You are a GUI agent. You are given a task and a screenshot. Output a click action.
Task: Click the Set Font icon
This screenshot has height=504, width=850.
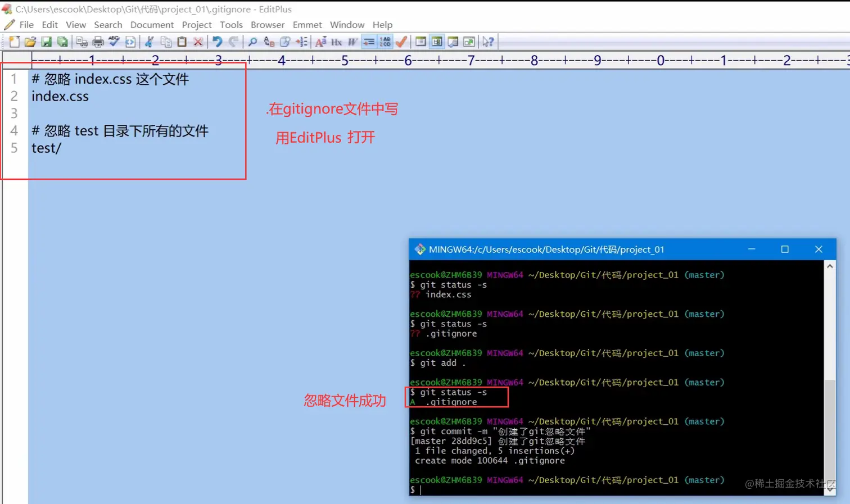point(320,42)
